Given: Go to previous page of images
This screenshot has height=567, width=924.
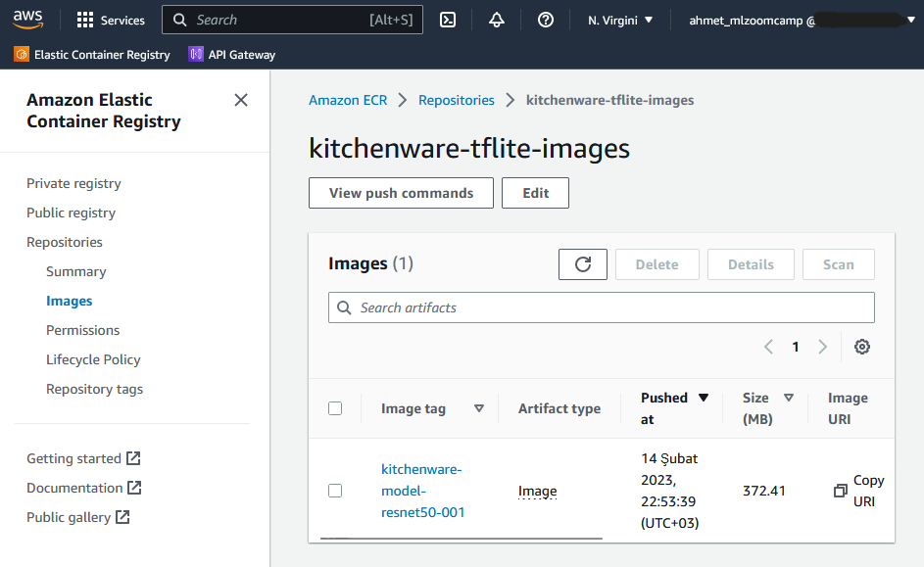Looking at the screenshot, I should pos(768,347).
